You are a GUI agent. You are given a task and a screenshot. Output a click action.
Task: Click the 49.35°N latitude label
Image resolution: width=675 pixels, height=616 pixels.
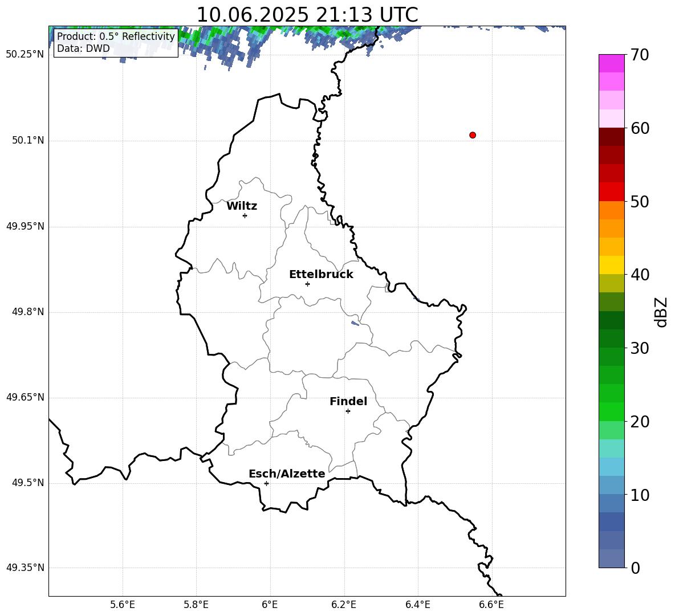point(25,568)
